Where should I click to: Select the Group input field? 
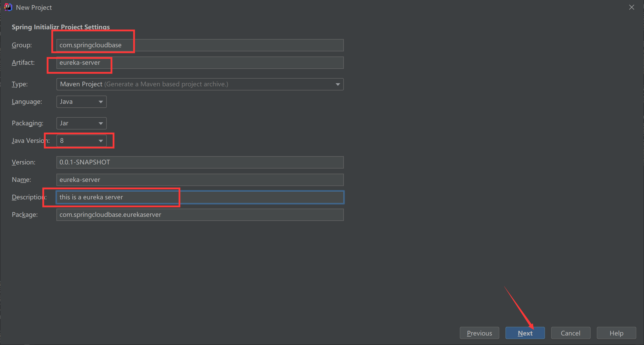(x=200, y=45)
